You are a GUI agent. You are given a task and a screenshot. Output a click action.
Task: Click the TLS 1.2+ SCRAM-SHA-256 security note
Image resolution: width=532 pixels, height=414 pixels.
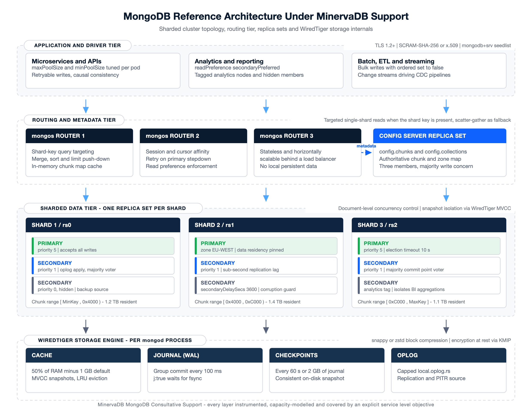click(x=443, y=45)
